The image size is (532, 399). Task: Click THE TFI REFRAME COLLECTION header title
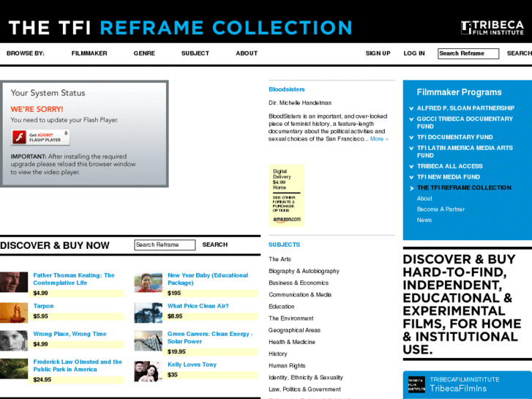point(180,28)
